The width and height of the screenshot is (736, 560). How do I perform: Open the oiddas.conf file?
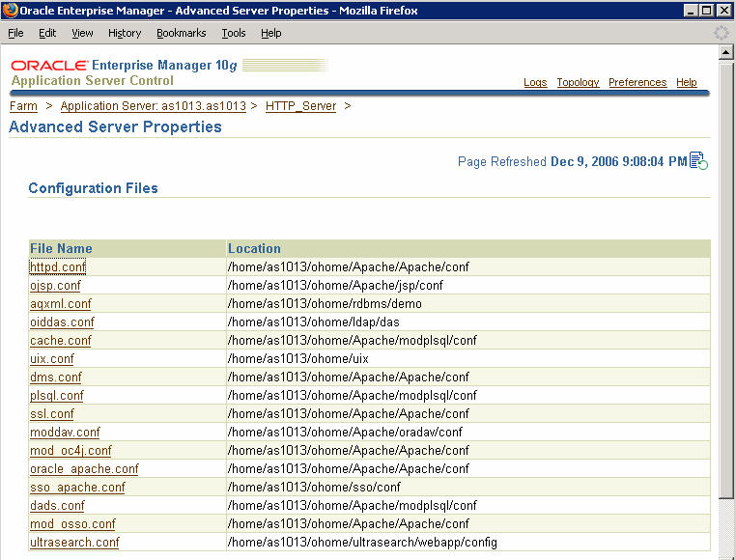point(62,322)
